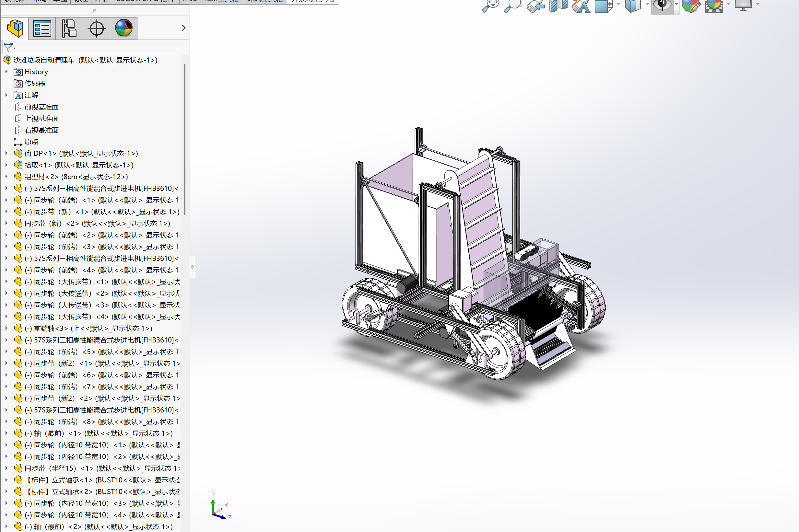The image size is (799, 532).
Task: Switch to the MBD tab
Action: (190, 1)
